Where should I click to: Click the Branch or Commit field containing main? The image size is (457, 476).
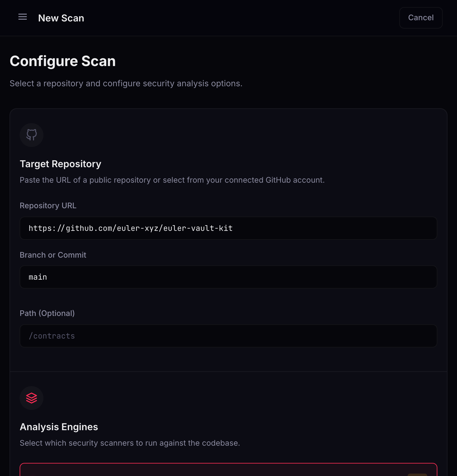point(228,277)
